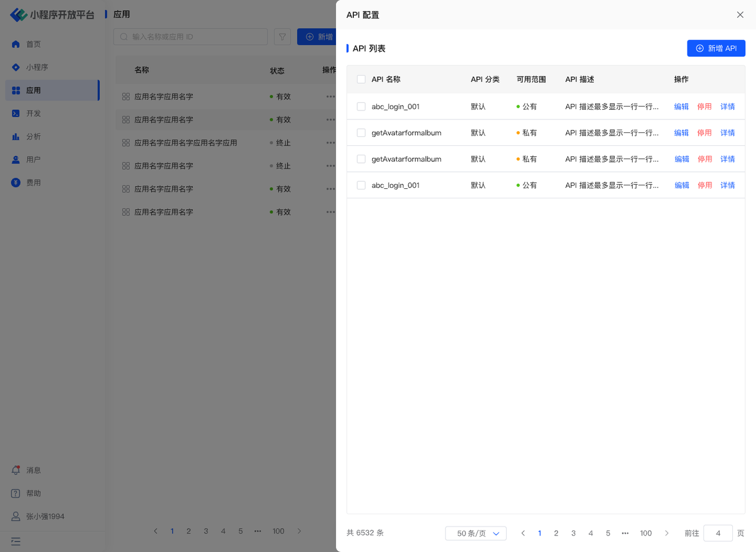Open Messages bell icon
The image size is (756, 552).
pyautogui.click(x=16, y=470)
